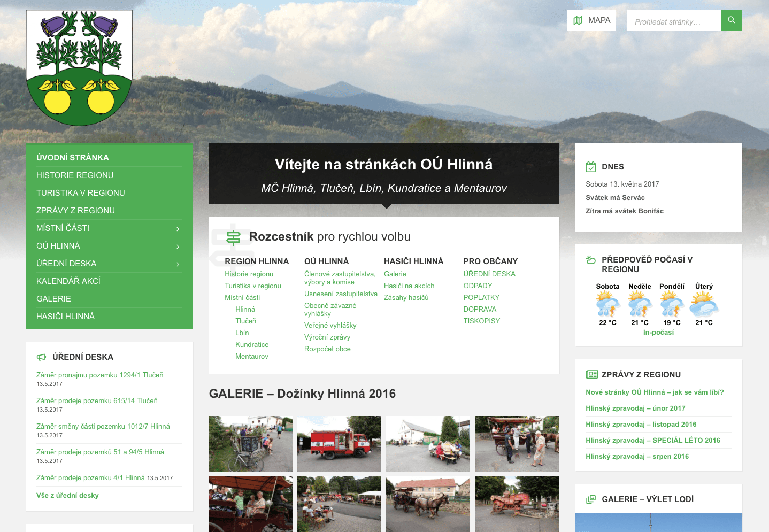
Task: Expand the Místní části submenu arrow
Action: pyautogui.click(x=178, y=229)
